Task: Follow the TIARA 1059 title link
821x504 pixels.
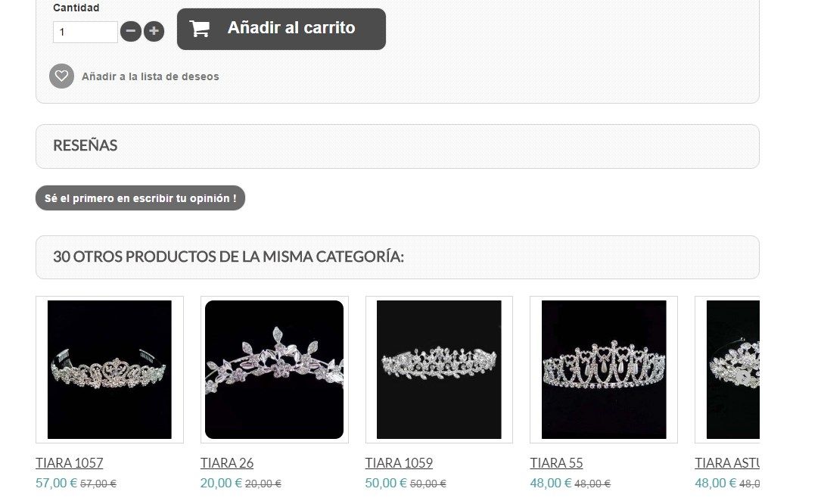Action: pyautogui.click(x=399, y=463)
